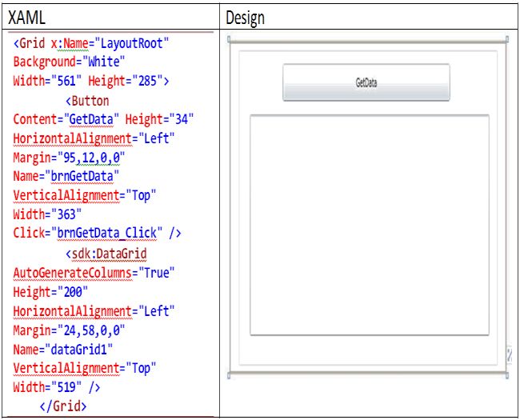Click the bottom-right resize handle of design surface
The image size is (520, 420).
[507, 374]
